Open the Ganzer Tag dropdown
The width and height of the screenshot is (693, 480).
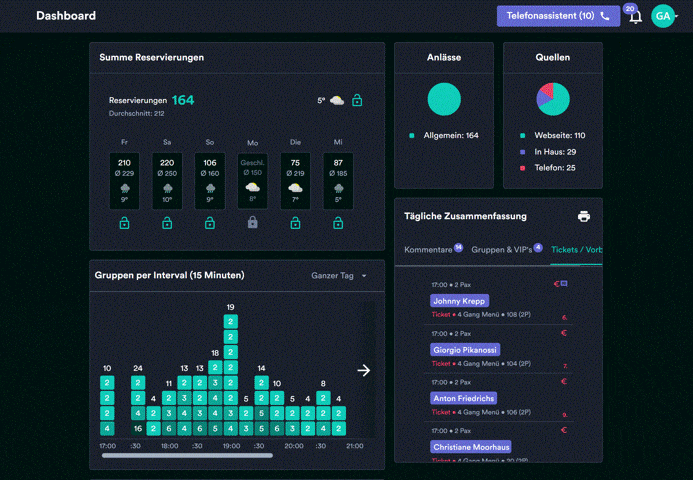pos(339,276)
